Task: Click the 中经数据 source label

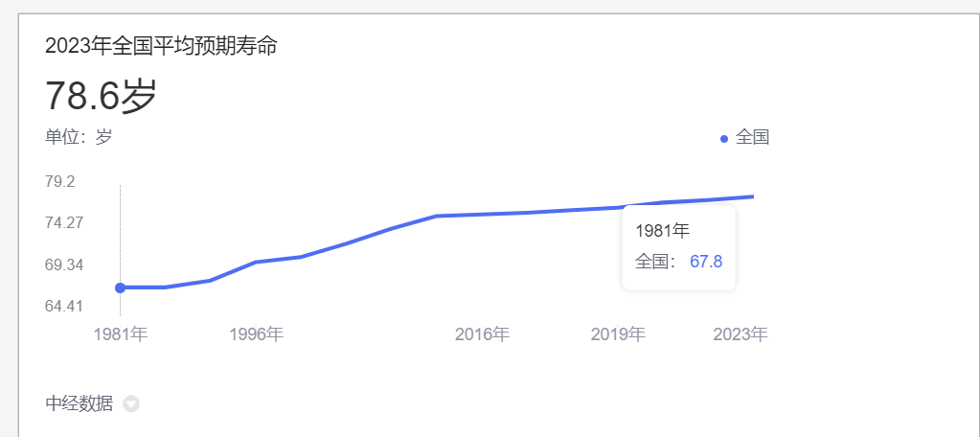Action: click(79, 403)
